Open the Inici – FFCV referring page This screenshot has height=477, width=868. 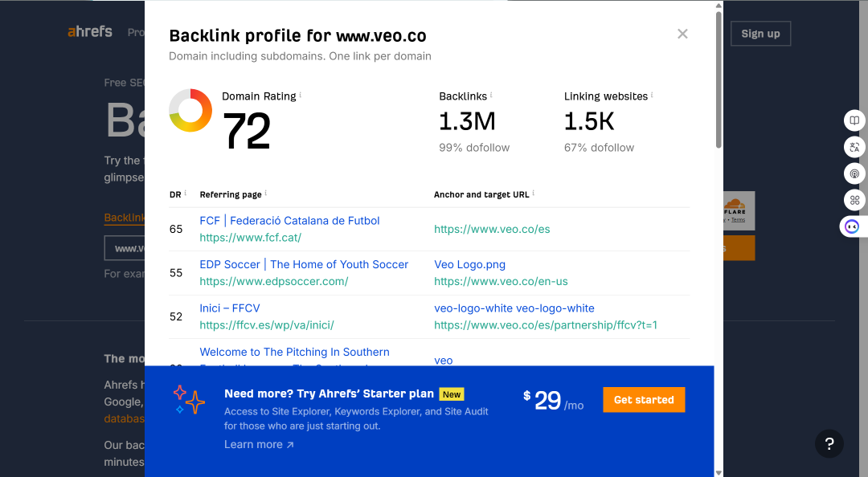click(230, 308)
